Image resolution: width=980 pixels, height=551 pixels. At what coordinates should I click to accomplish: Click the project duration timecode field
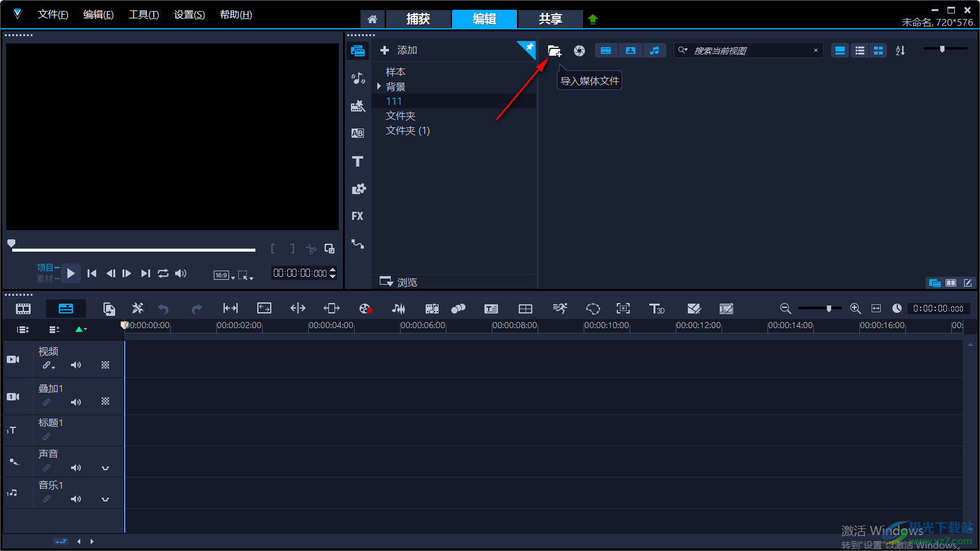tap(938, 309)
